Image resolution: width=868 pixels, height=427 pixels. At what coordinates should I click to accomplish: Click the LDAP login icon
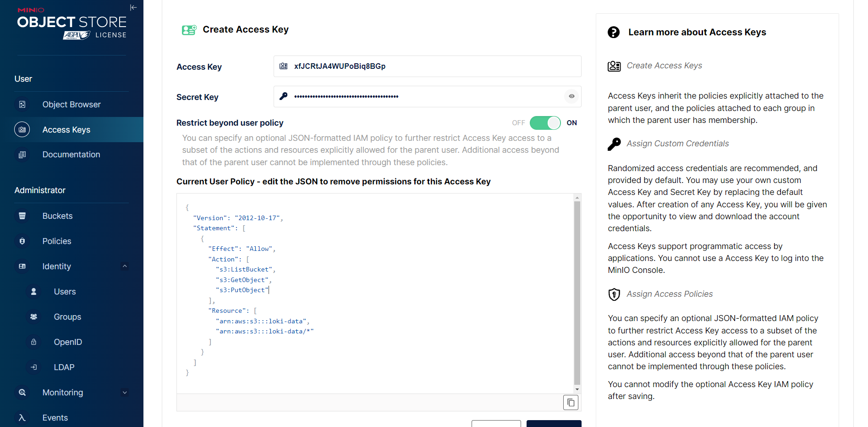pos(33,367)
